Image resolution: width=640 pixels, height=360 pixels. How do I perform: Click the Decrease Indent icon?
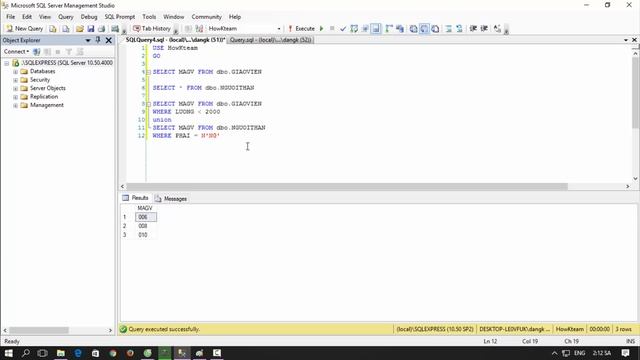pos(473,29)
